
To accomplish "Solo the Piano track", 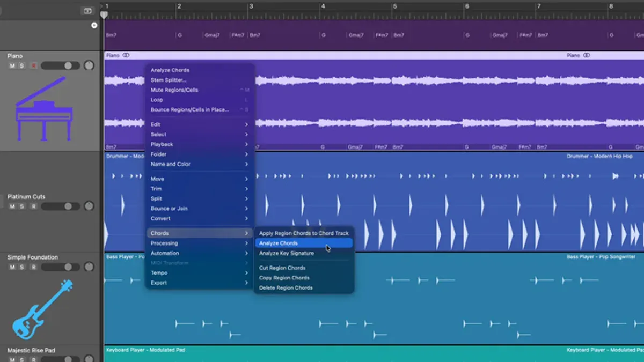I will [x=22, y=65].
